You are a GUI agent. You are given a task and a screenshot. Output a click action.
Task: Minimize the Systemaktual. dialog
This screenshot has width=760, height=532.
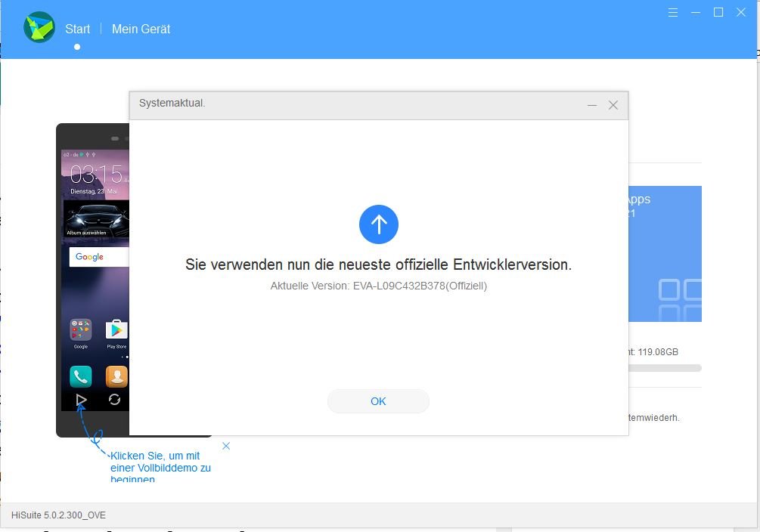(592, 105)
